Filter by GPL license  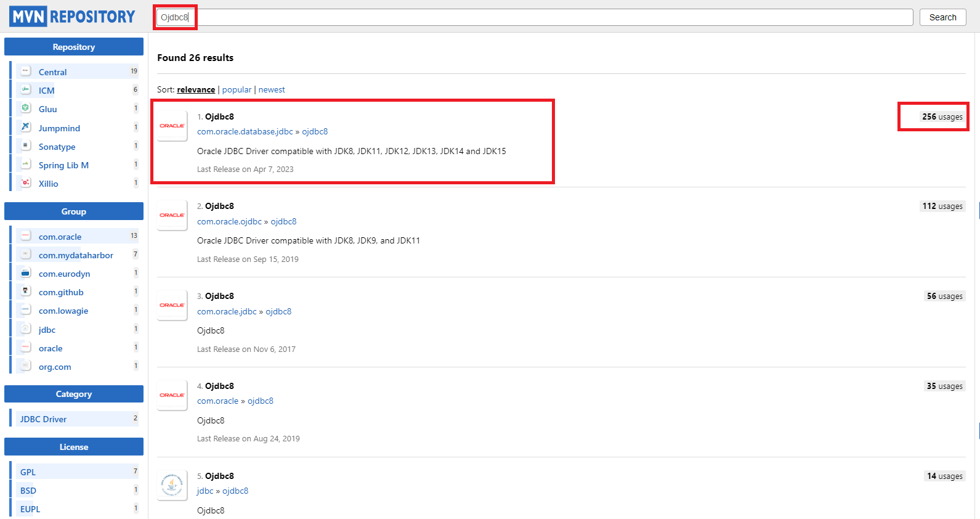pos(28,472)
